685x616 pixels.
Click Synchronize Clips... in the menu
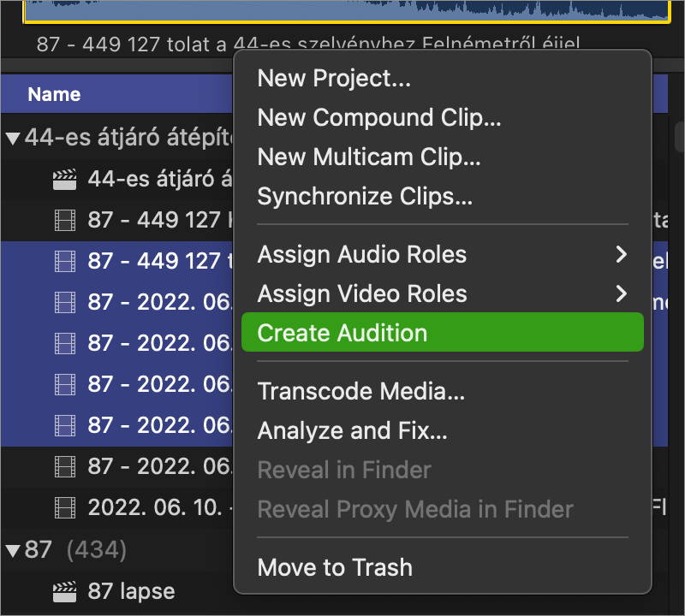point(365,196)
